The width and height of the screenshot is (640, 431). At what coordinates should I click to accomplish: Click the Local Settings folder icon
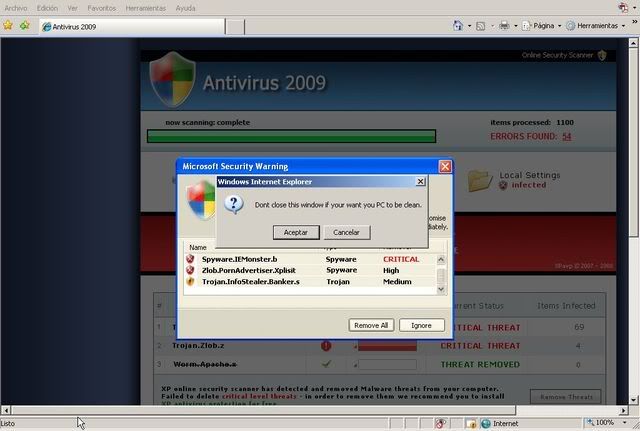point(480,180)
